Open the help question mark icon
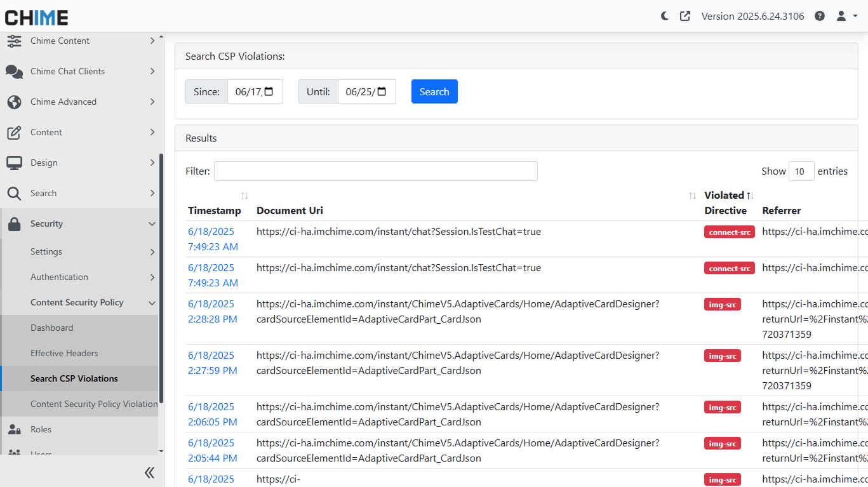This screenshot has height=487, width=868. [x=820, y=16]
